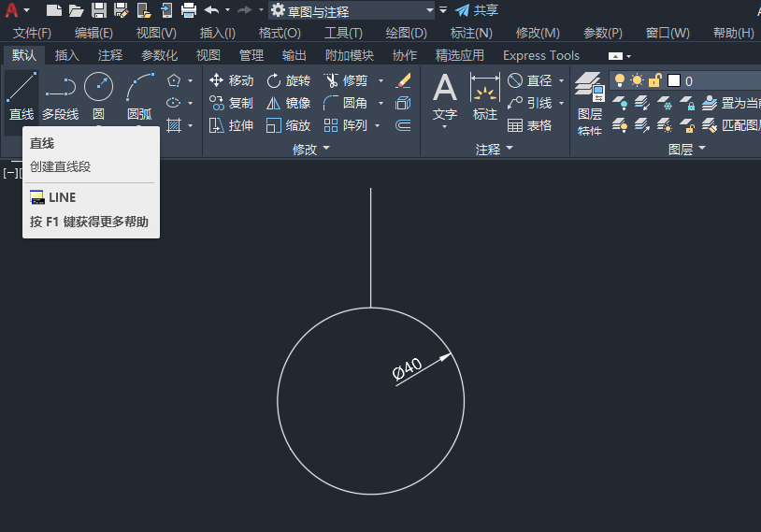Insert a Table (表格)
The height and width of the screenshot is (532, 761).
(x=530, y=125)
